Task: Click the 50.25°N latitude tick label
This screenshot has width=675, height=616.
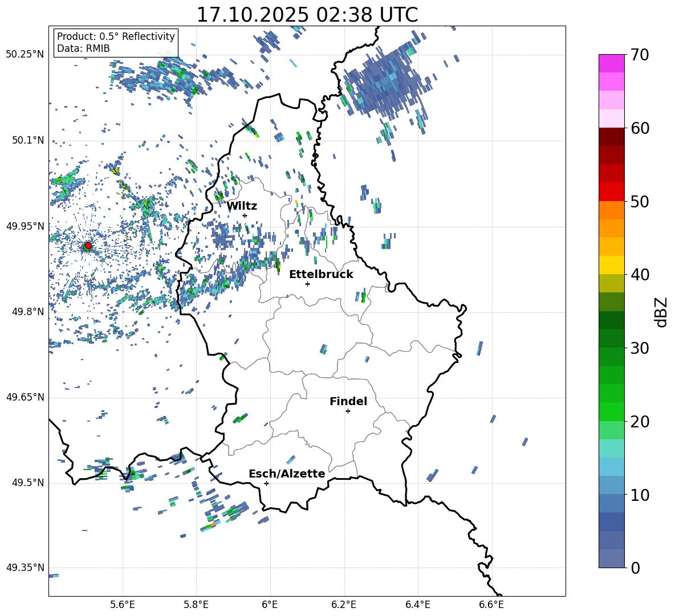Action: 25,55
